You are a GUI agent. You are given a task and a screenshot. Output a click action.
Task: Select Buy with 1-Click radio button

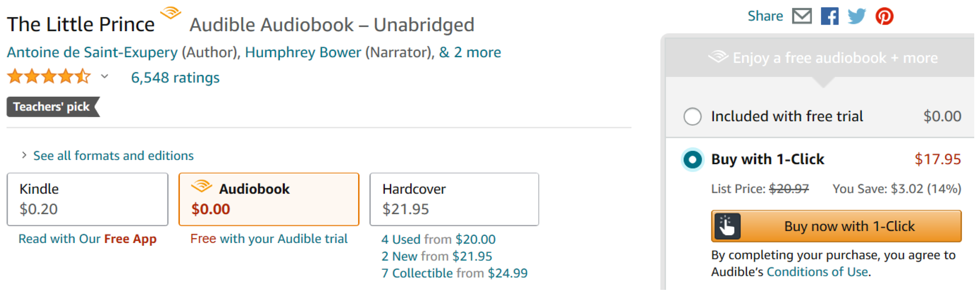point(692,160)
